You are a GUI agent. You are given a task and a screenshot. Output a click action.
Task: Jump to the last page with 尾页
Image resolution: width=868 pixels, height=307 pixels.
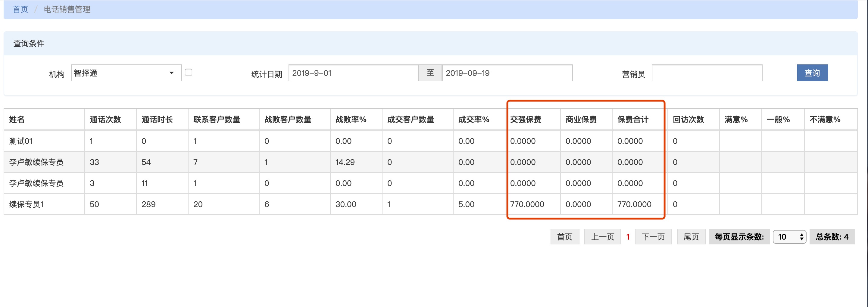691,237
